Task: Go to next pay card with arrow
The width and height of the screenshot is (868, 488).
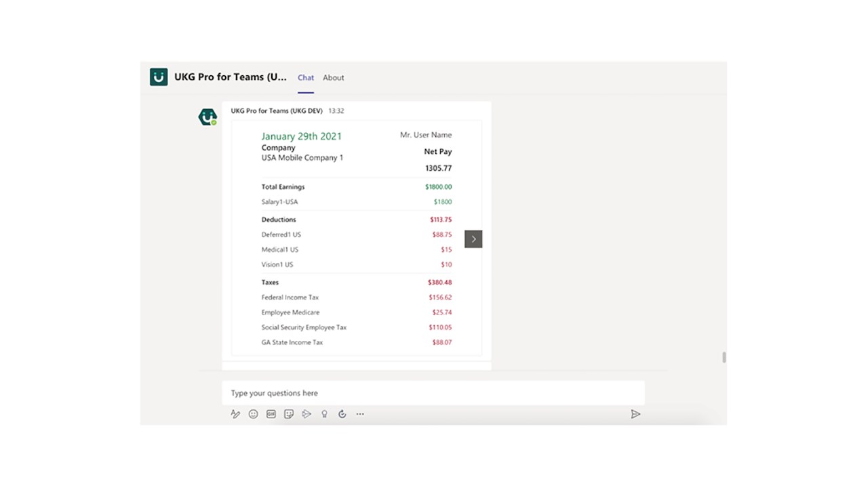Action: coord(473,239)
